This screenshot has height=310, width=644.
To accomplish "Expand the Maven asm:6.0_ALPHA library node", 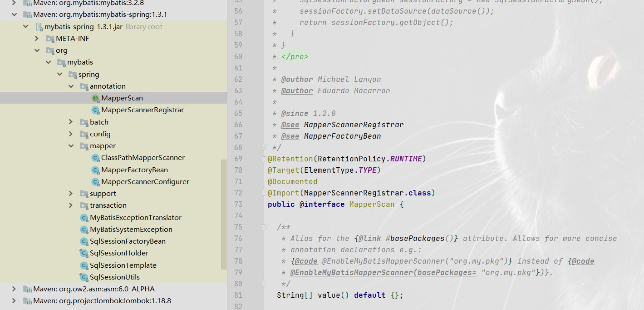I will 14,289.
